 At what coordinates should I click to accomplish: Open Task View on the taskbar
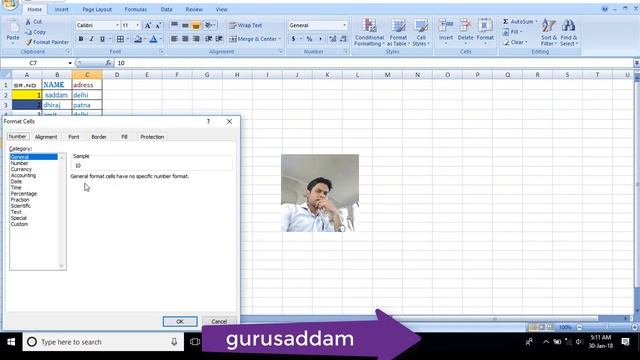click(195, 342)
